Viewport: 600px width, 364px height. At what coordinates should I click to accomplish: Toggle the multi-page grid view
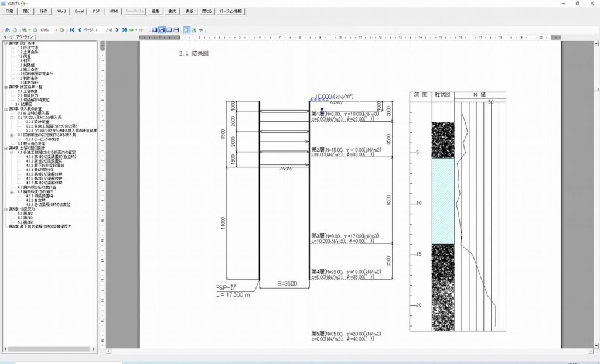[x=176, y=30]
